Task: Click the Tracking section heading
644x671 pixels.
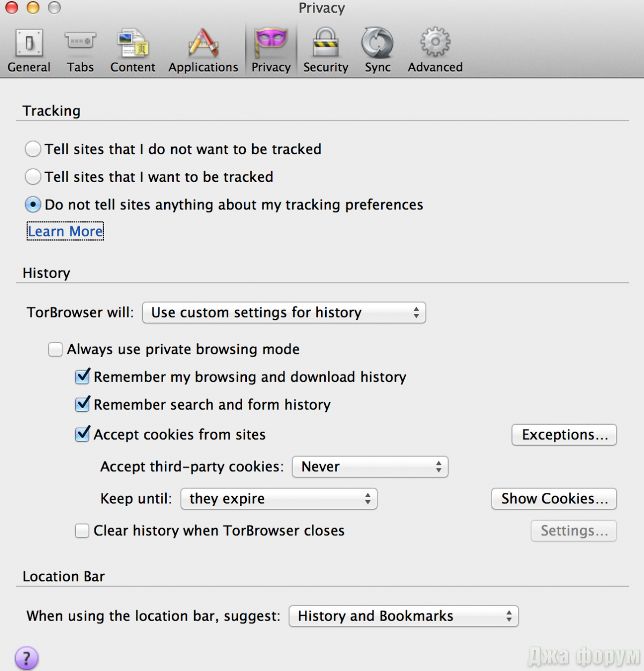Action: tap(52, 111)
